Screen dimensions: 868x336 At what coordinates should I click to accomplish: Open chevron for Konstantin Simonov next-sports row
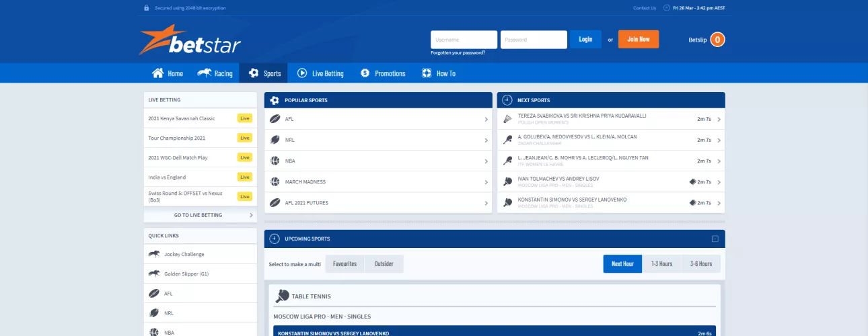[719, 202]
